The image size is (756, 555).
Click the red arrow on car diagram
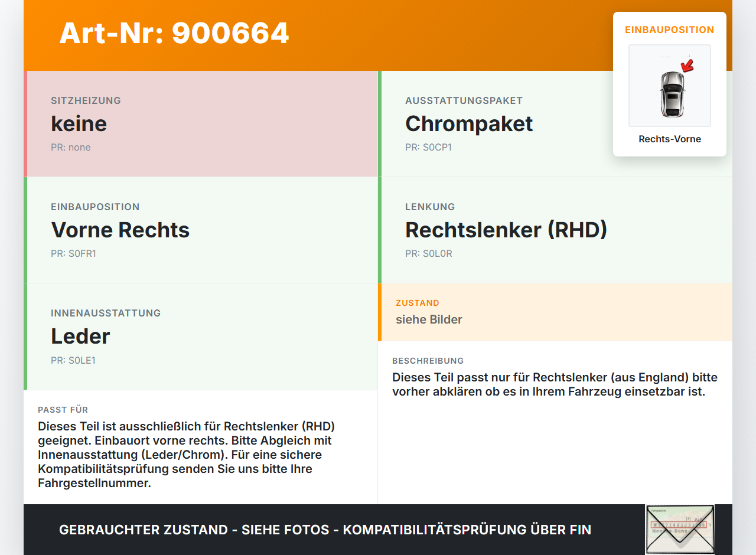click(687, 65)
